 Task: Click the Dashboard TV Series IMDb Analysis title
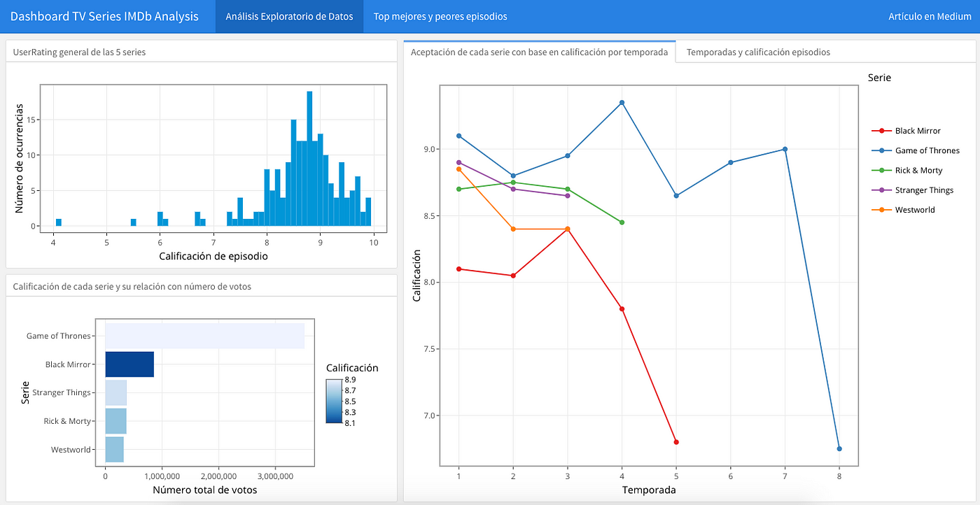pos(104,16)
